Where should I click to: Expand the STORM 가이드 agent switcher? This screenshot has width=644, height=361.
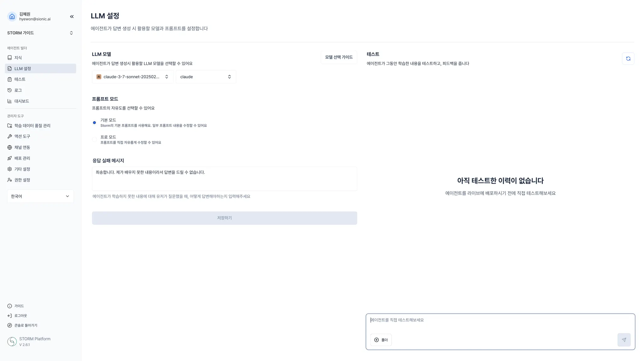(40, 33)
